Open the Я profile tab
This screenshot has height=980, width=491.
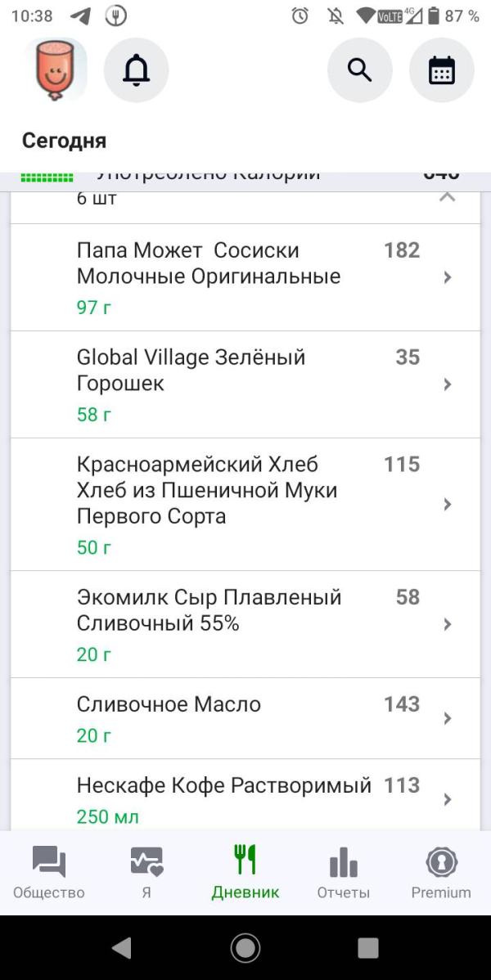146,873
